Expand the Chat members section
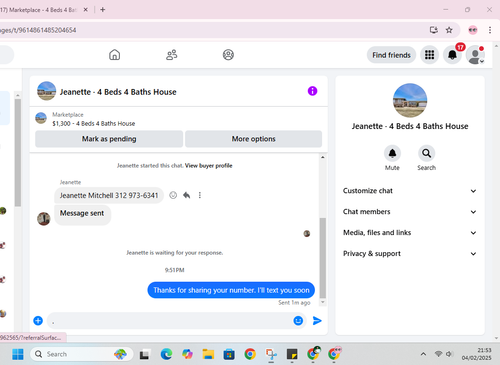This screenshot has height=365, width=500. [x=410, y=212]
